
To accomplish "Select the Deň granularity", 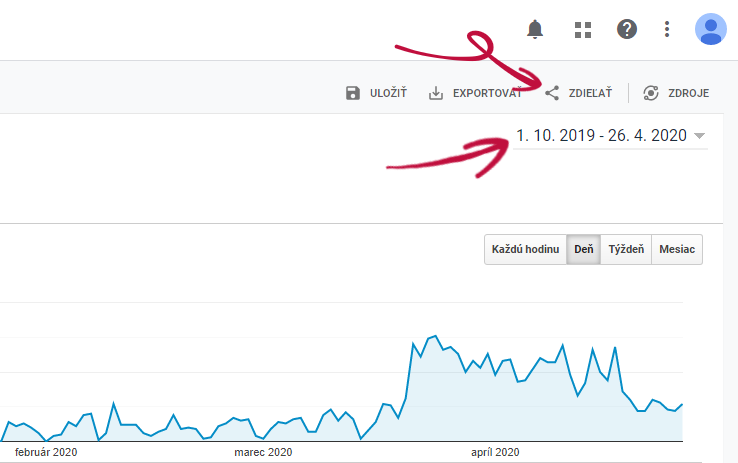I will tap(584, 249).
